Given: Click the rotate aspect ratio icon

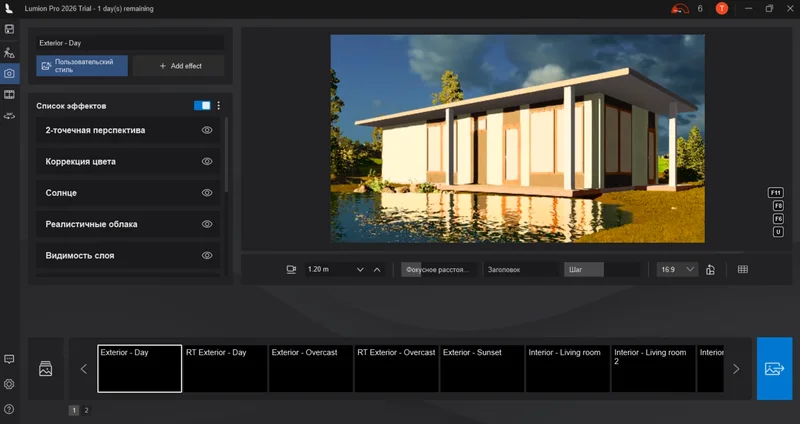Looking at the screenshot, I should point(710,269).
